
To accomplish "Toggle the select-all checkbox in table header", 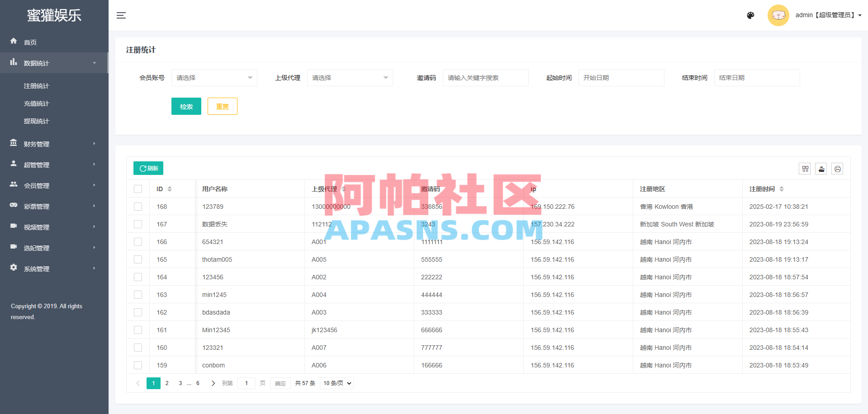I will pos(138,188).
